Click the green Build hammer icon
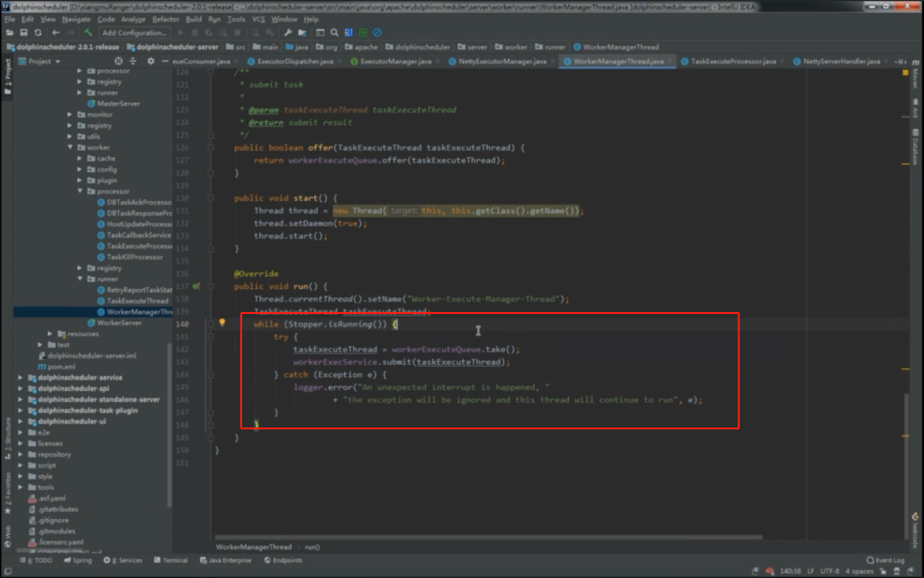The height and width of the screenshot is (578, 924). click(x=88, y=33)
